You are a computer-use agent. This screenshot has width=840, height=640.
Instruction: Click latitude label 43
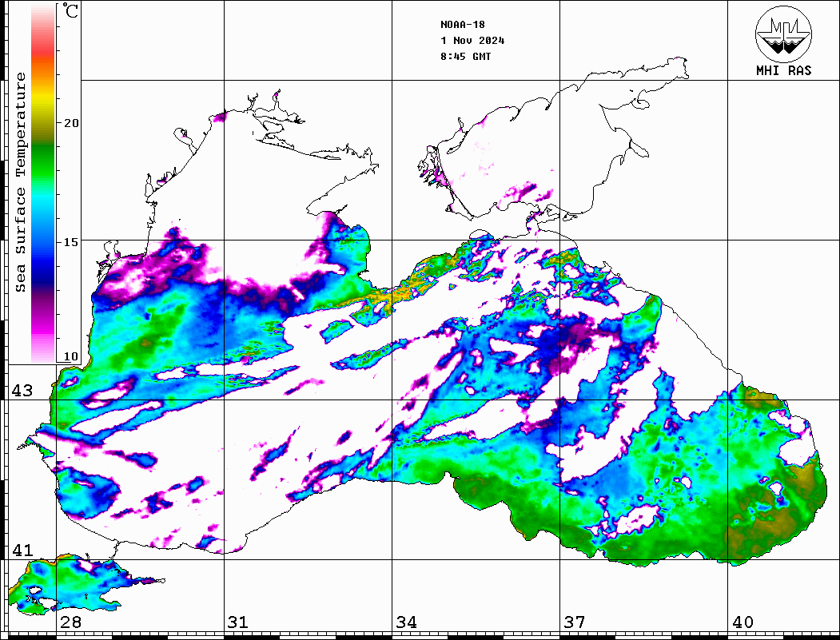[22, 391]
